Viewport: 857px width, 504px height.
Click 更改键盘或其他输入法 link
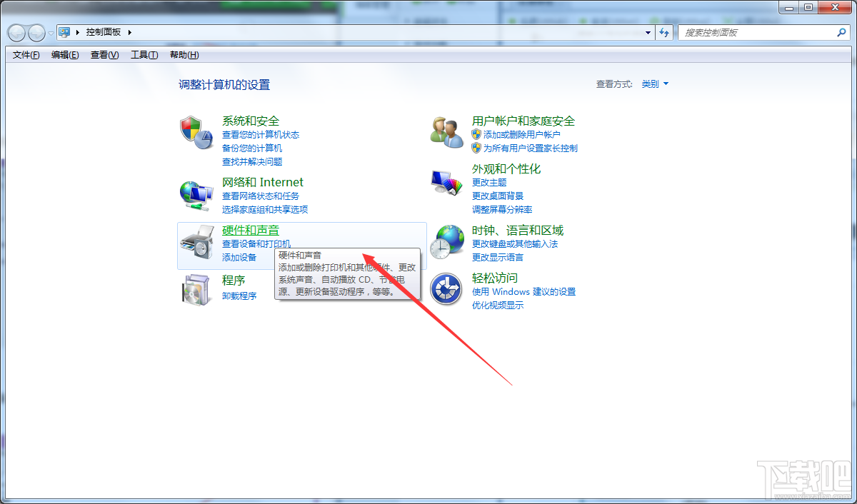[x=515, y=243]
